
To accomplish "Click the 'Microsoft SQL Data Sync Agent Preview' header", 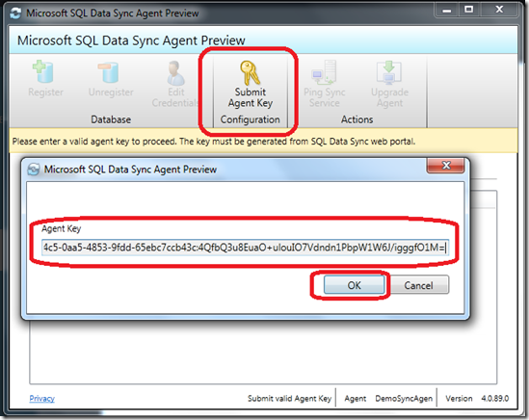I will [x=131, y=40].
